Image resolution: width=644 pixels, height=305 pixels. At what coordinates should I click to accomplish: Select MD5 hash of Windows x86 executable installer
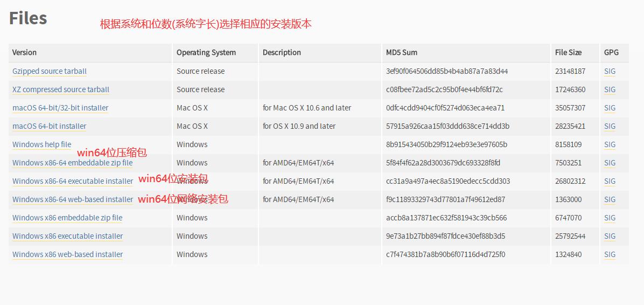click(446, 236)
